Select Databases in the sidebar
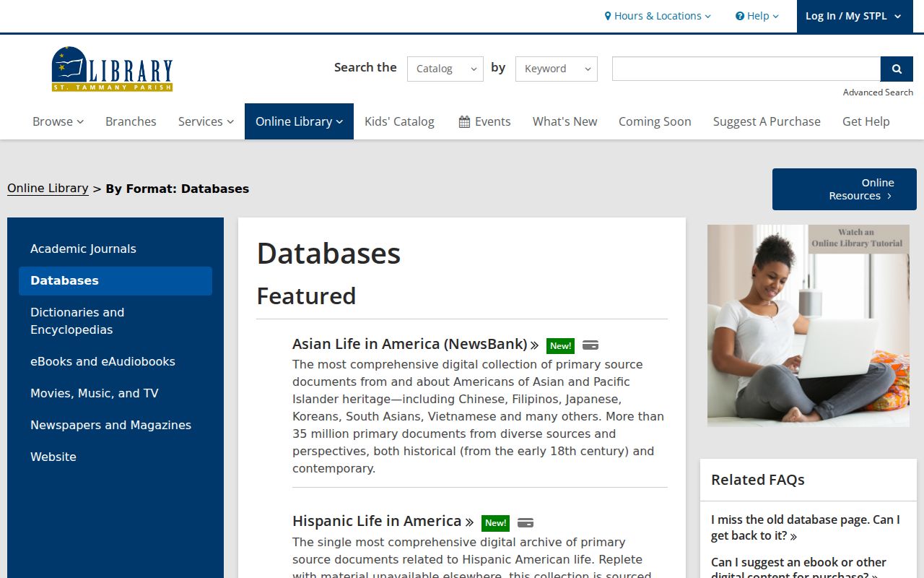This screenshot has height=578, width=924. coord(115,280)
